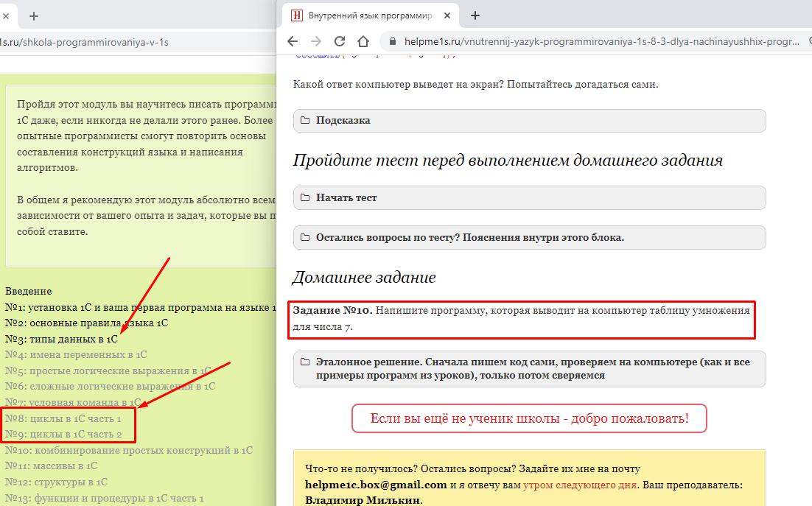Click the helpme1c.box@gmail.com email text
The width and height of the screenshot is (812, 506).
pos(376,485)
